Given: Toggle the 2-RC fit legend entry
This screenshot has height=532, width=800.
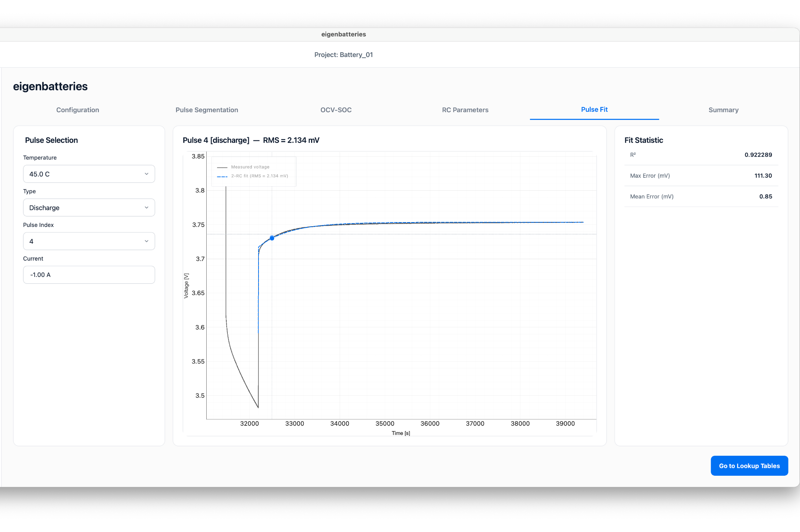Looking at the screenshot, I should [x=253, y=176].
